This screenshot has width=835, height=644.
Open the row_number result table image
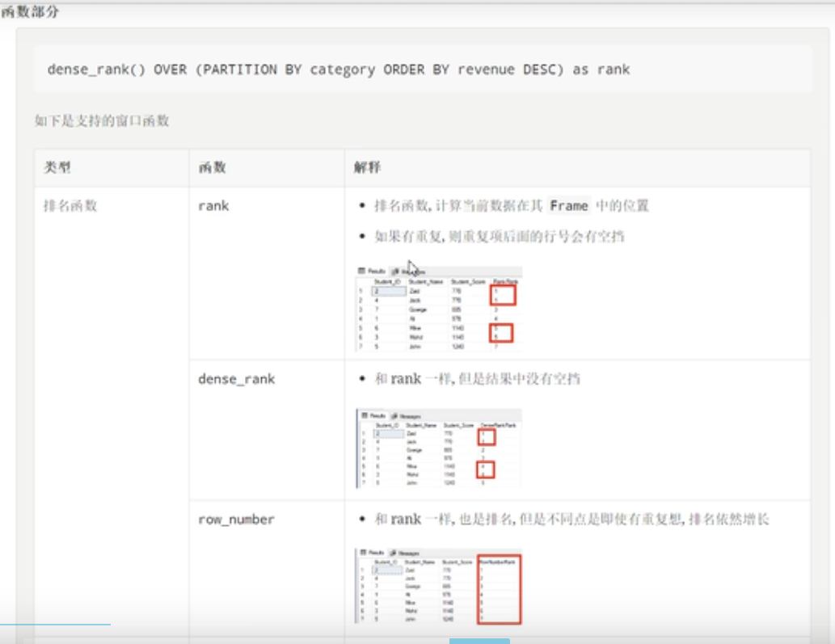click(x=438, y=587)
